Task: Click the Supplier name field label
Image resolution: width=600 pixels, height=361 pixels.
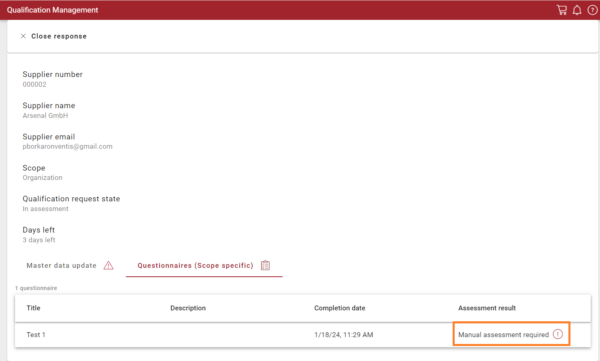Action: pos(49,105)
